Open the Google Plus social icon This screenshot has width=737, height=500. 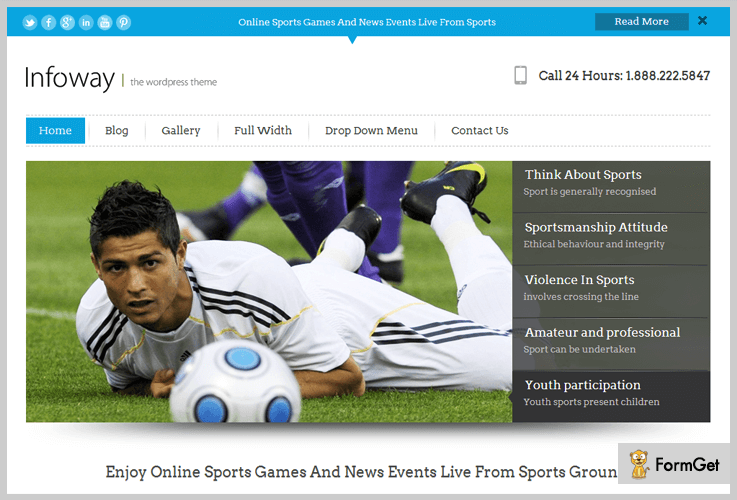pos(67,22)
